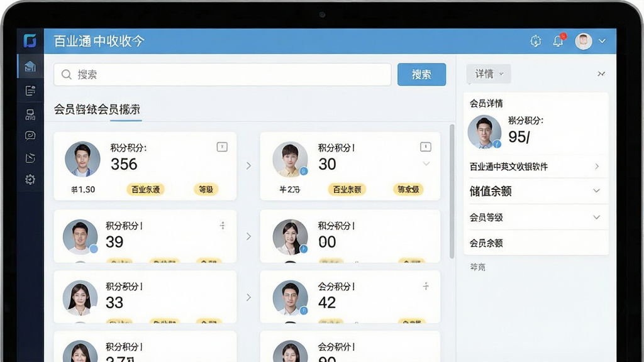This screenshot has height=362, width=644.
Task: Expand the 会员等级 section
Action: tap(536, 217)
